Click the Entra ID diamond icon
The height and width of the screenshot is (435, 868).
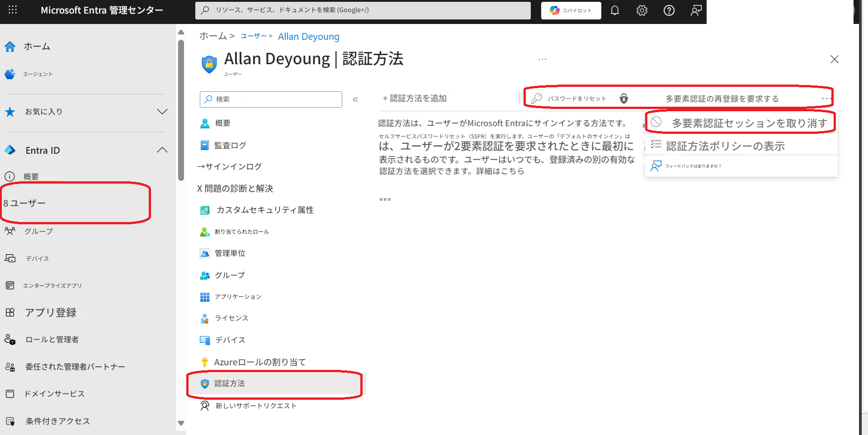tap(10, 150)
